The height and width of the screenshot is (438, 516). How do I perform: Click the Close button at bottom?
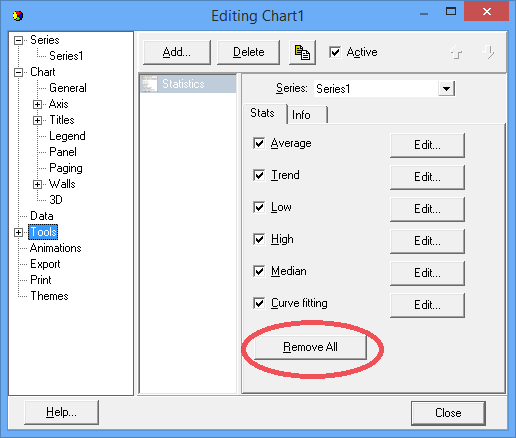pos(448,413)
